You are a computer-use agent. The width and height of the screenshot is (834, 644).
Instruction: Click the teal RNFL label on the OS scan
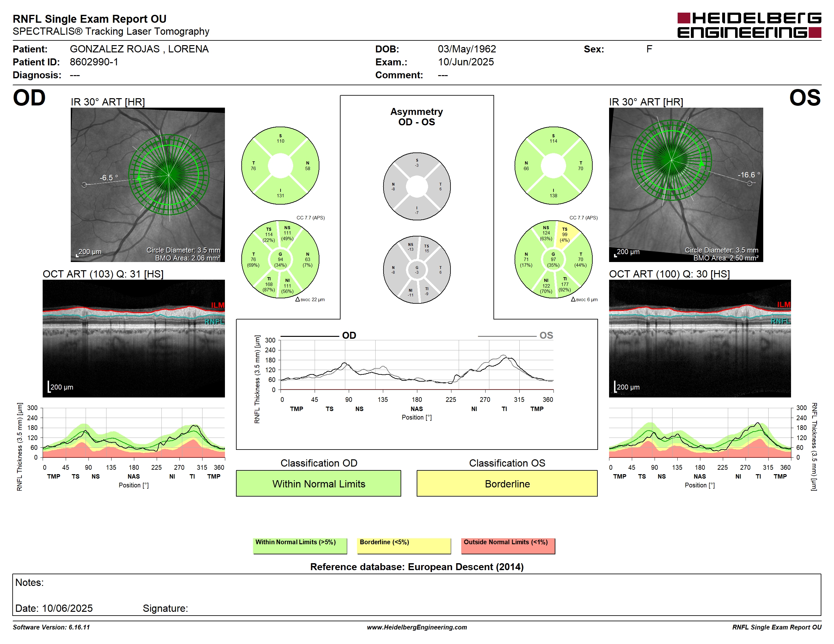click(781, 321)
